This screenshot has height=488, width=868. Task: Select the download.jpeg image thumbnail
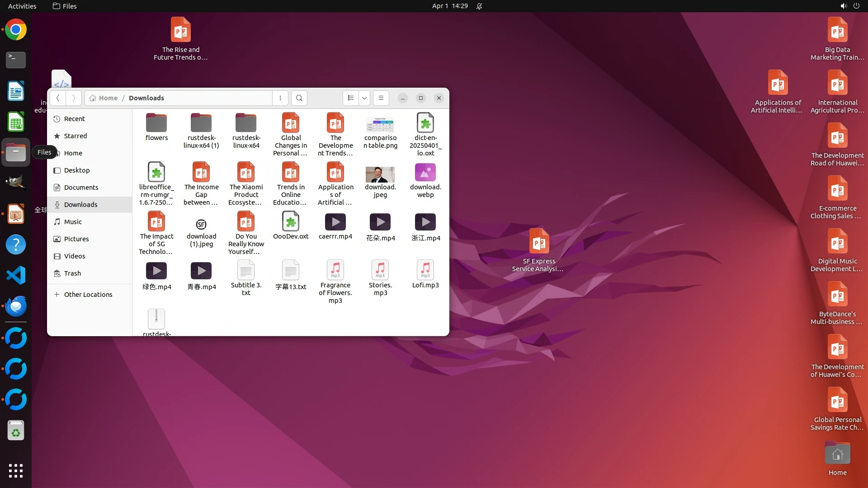pyautogui.click(x=380, y=174)
